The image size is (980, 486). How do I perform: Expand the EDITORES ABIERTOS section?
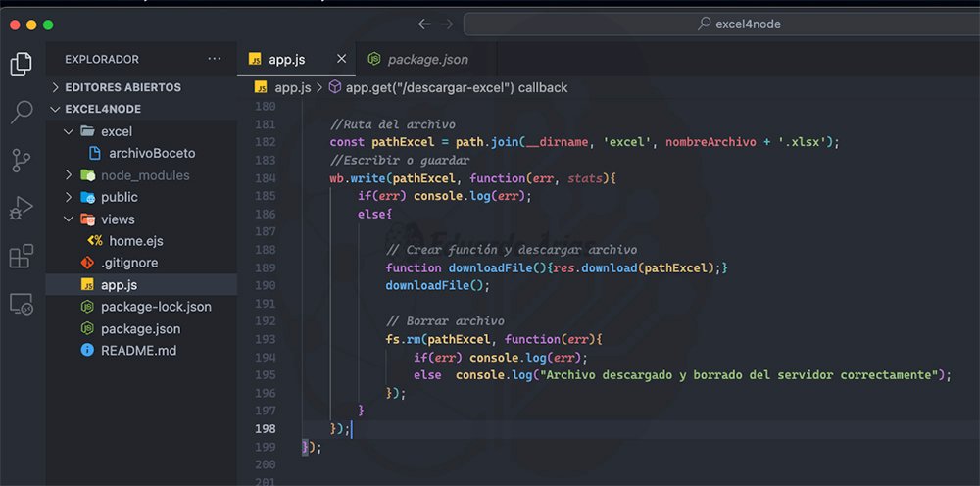(141, 87)
